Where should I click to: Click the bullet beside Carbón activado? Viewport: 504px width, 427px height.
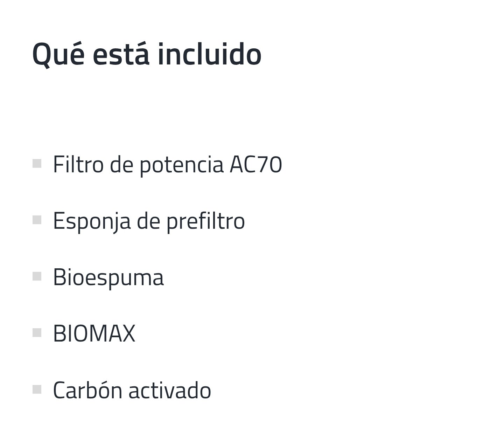[37, 389]
